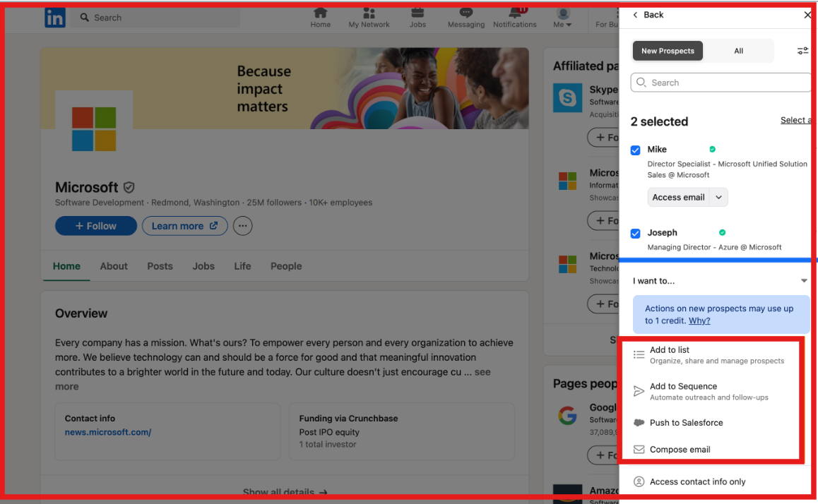Open the People tab
The width and height of the screenshot is (818, 504).
(x=285, y=266)
